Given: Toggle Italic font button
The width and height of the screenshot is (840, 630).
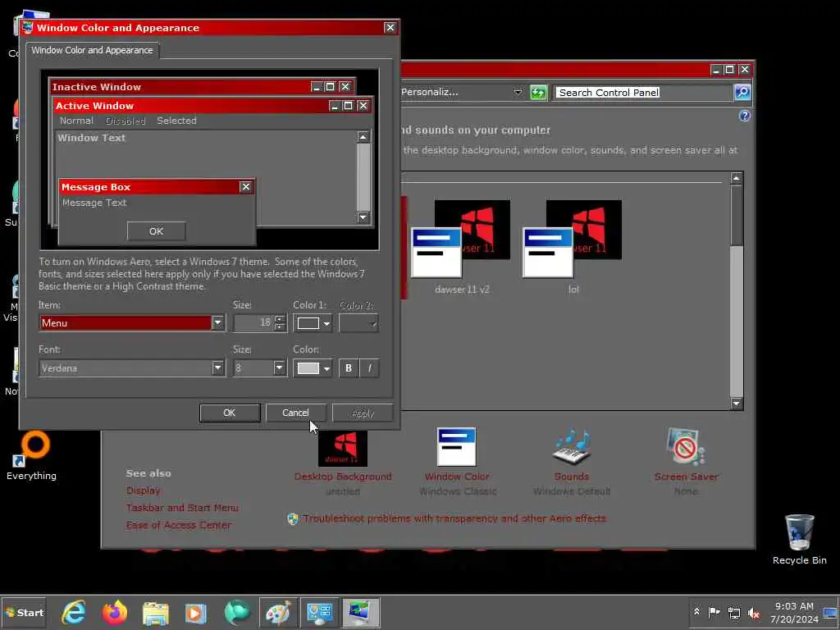Looking at the screenshot, I should [x=370, y=368].
